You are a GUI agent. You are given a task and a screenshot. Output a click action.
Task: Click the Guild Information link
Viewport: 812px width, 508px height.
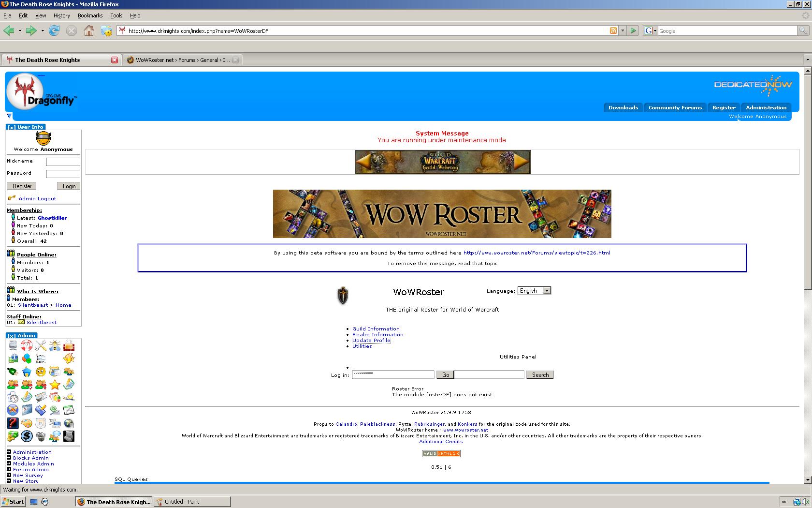pyautogui.click(x=376, y=329)
